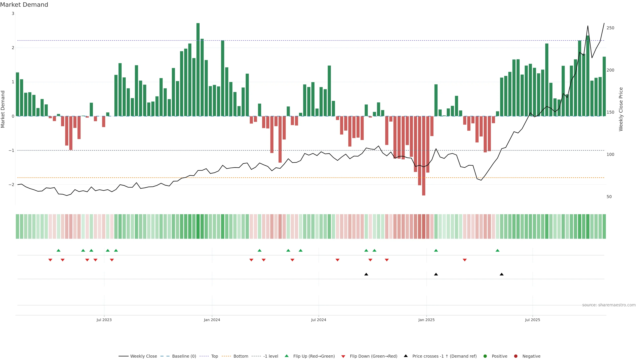The width and height of the screenshot is (644, 362).
Task: Click the Jul 2023 x-axis label
Action: pyautogui.click(x=104, y=320)
